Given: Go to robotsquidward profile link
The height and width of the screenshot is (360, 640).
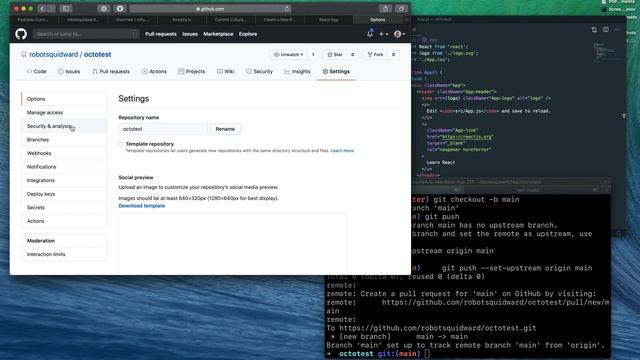Looking at the screenshot, I should tap(53, 54).
